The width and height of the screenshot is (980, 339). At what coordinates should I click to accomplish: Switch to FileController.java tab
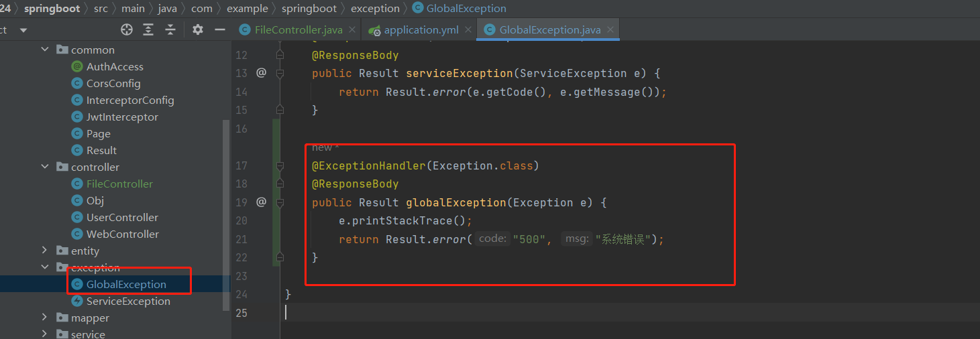click(x=298, y=29)
